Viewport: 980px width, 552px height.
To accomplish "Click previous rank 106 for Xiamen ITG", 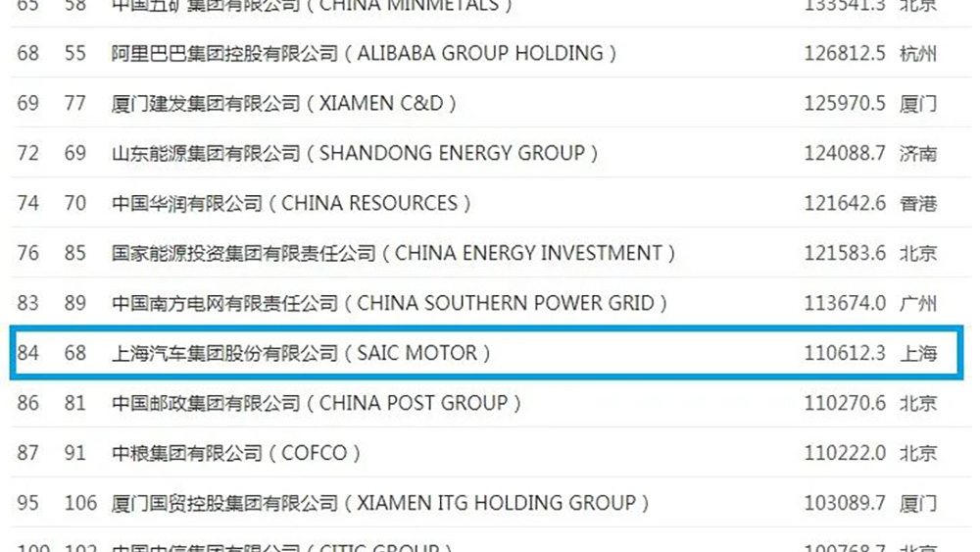I will pos(80,503).
